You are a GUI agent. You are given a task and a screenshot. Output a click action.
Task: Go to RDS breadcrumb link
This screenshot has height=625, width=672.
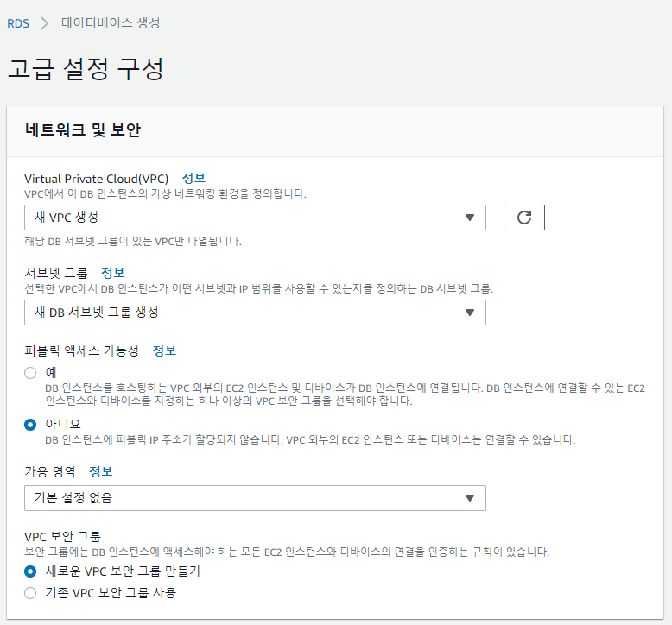click(18, 23)
